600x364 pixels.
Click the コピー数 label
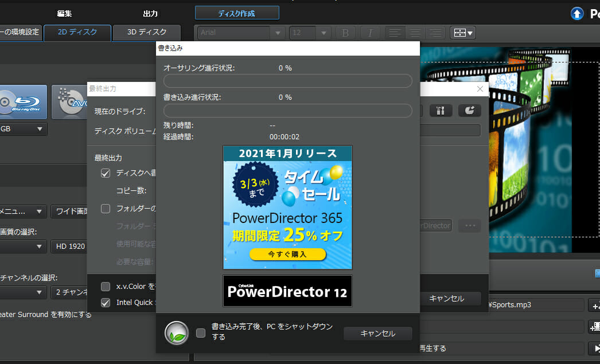131,191
